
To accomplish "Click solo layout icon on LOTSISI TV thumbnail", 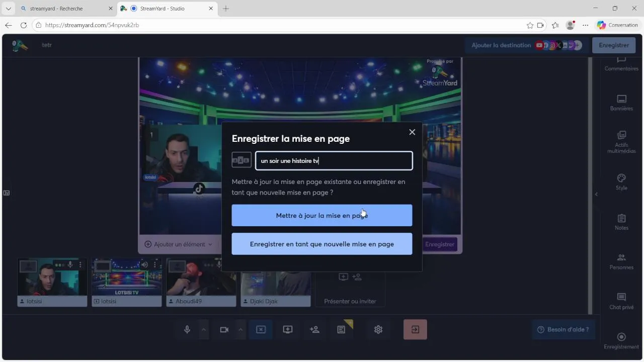I will 103,266.
